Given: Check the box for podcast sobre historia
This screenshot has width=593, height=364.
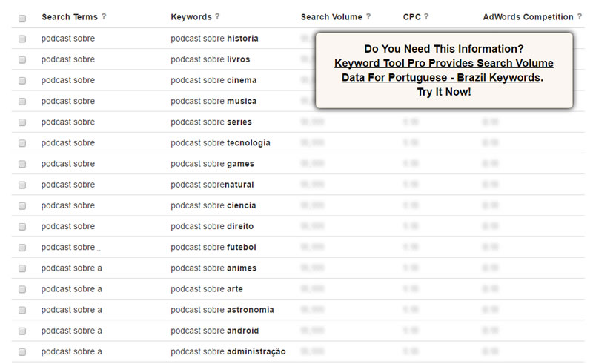Looking at the screenshot, I should click(x=22, y=39).
